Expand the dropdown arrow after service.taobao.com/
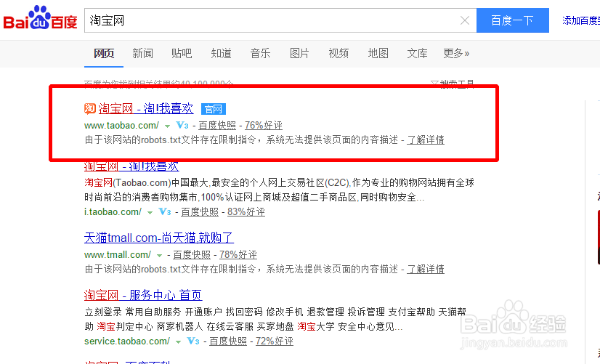The image size is (600, 364). pyautogui.click(x=178, y=341)
